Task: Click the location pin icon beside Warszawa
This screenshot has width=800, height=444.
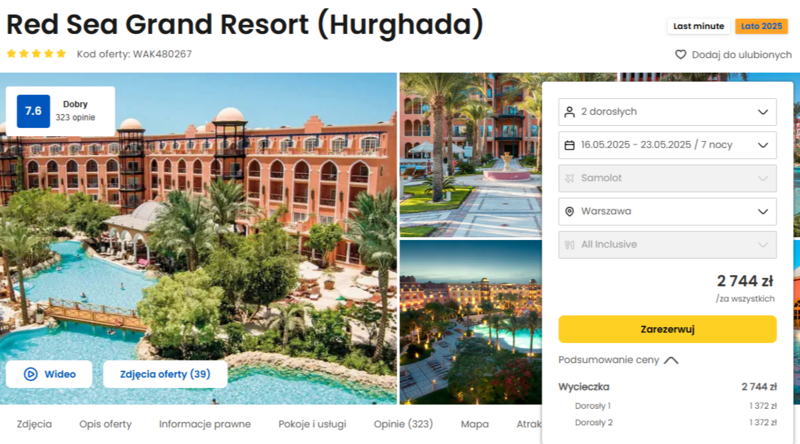Action: pos(569,211)
